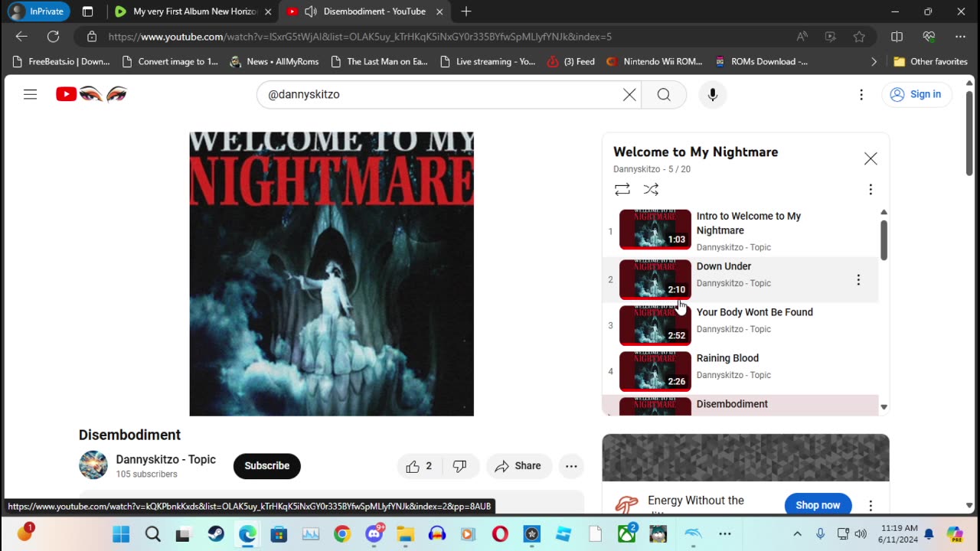
Task: Open the tab actions menu icon
Action: (x=87, y=11)
